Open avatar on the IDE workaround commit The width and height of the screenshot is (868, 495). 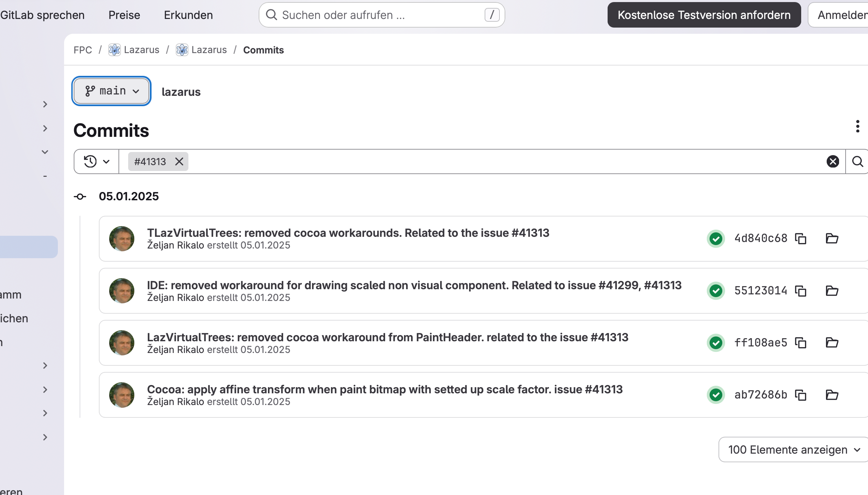pyautogui.click(x=122, y=291)
